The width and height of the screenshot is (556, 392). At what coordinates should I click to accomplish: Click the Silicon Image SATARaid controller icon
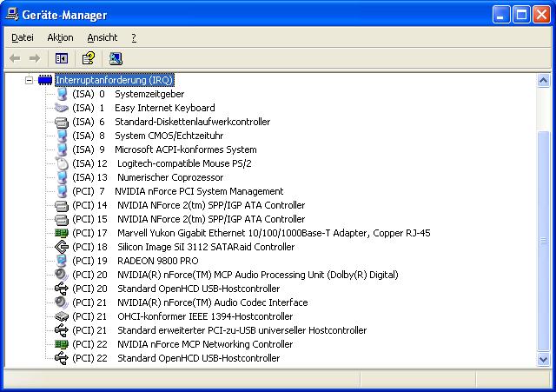pos(62,247)
